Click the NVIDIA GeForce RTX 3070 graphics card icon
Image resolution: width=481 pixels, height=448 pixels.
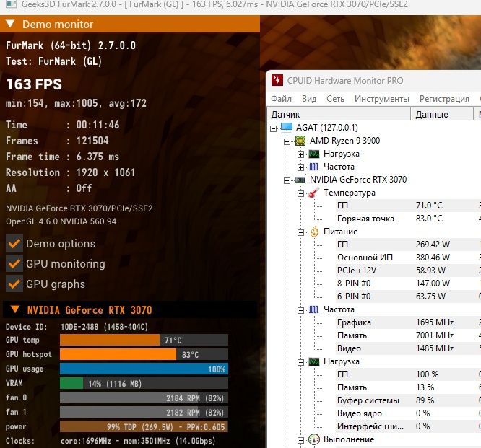pyautogui.click(x=300, y=180)
